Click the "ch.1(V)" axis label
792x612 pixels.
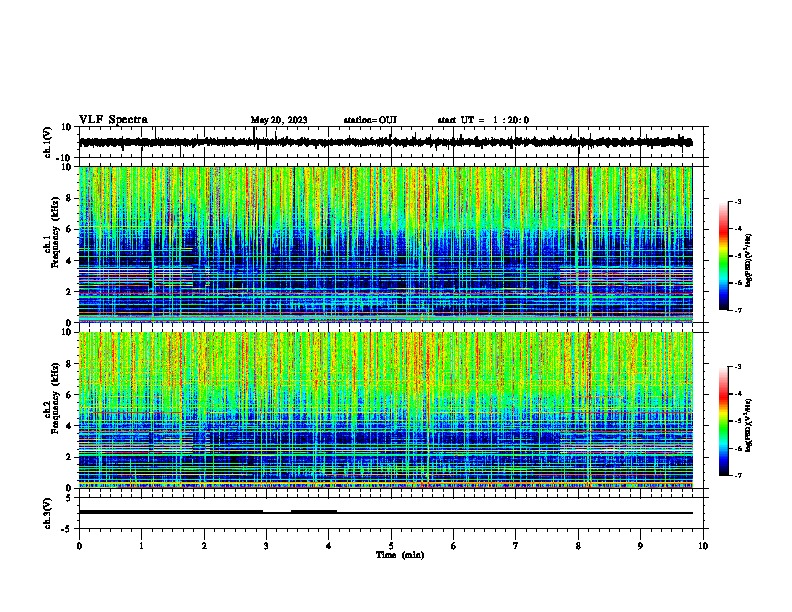tap(48, 142)
